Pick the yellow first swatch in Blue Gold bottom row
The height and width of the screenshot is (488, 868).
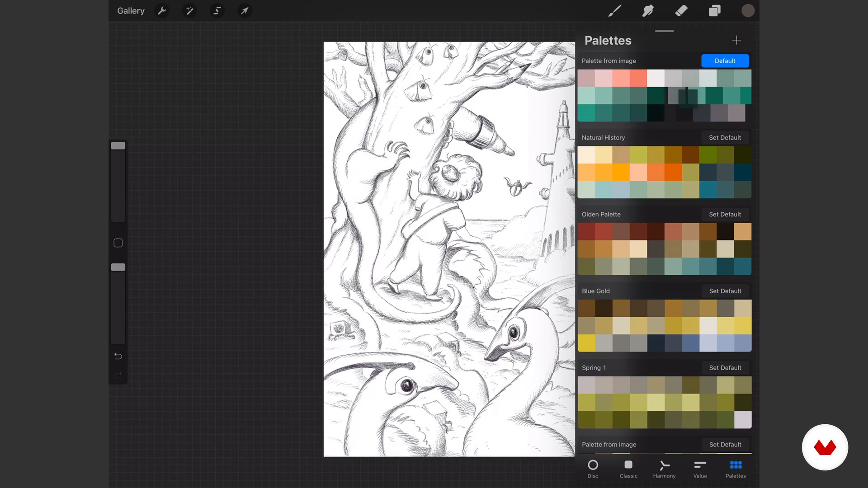coord(586,343)
